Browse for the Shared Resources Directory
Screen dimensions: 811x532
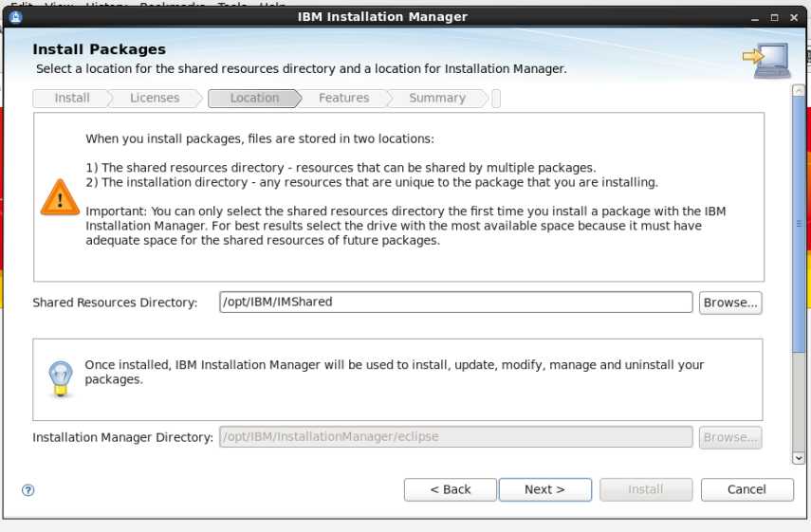(730, 303)
